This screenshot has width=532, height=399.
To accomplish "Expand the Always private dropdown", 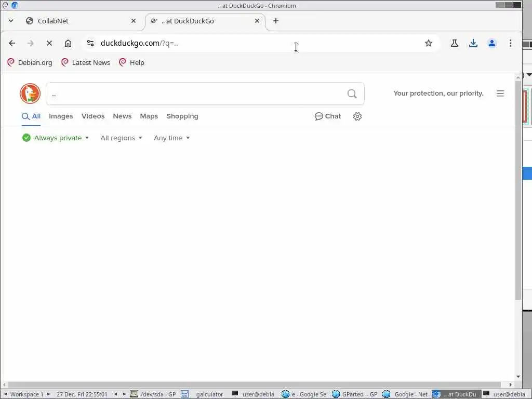I will tap(56, 138).
